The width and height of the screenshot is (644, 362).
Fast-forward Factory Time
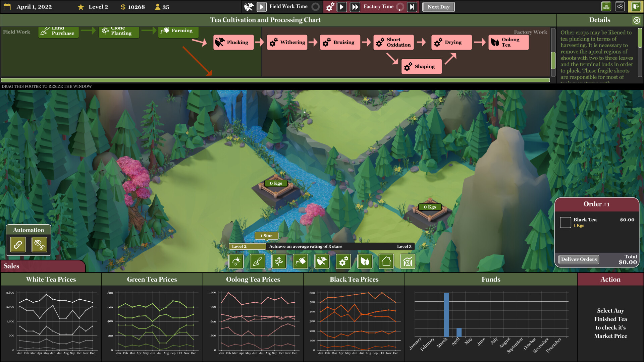click(356, 6)
